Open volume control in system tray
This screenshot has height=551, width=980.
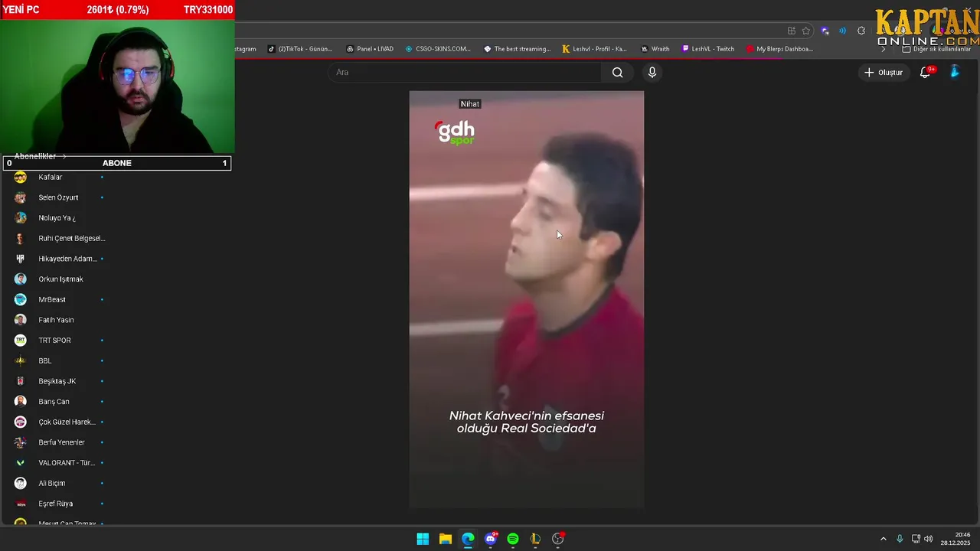tap(929, 539)
